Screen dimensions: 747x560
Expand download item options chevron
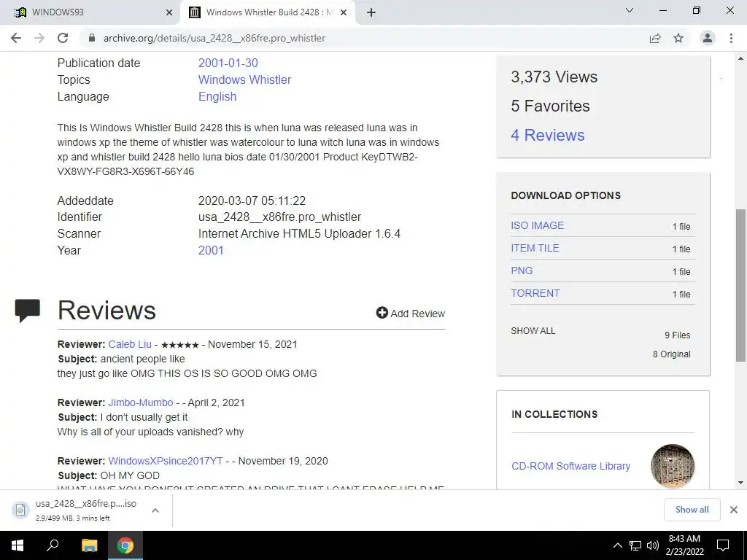[x=155, y=510]
